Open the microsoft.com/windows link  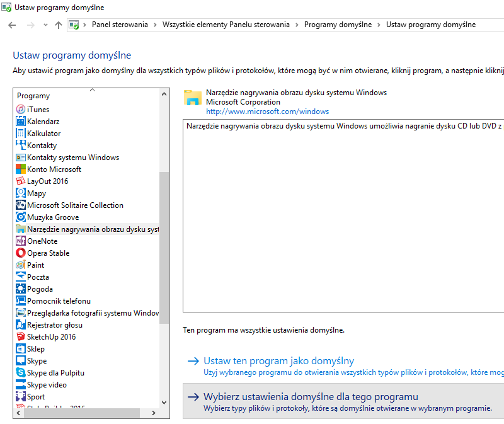pyautogui.click(x=267, y=112)
